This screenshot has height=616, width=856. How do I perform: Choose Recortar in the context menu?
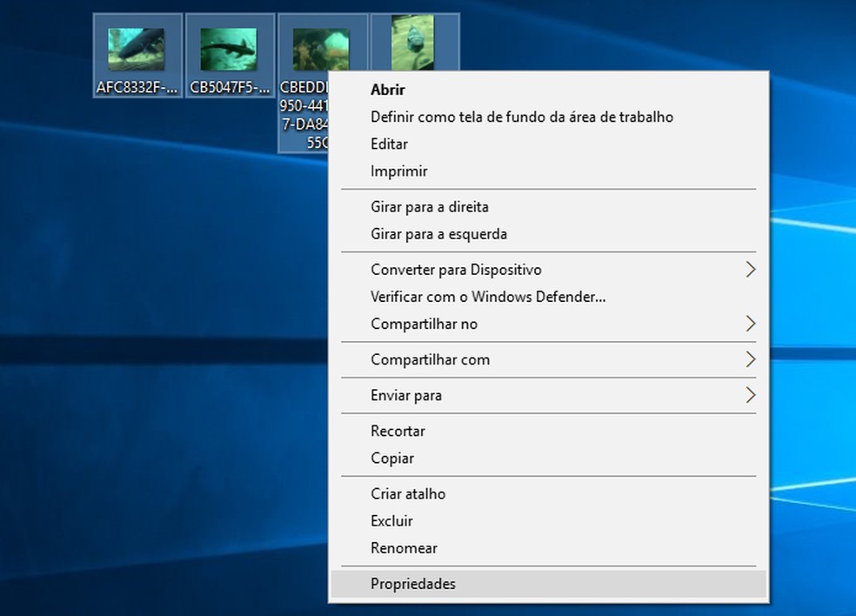pyautogui.click(x=548, y=432)
